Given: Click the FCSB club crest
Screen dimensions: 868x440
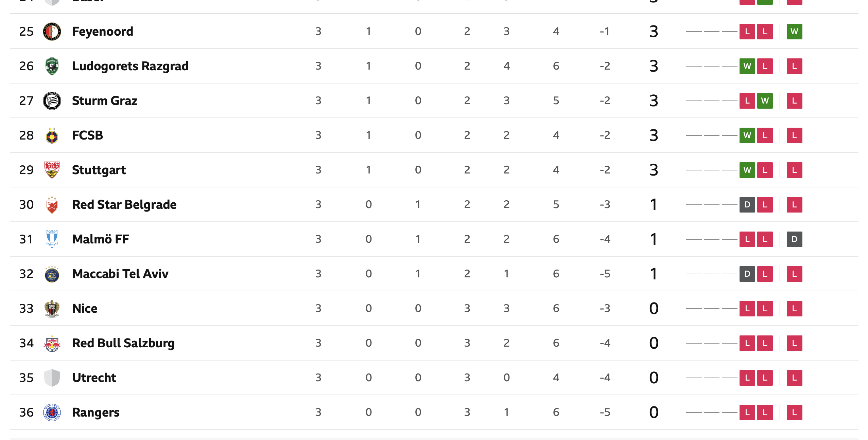Looking at the screenshot, I should click(x=52, y=135).
